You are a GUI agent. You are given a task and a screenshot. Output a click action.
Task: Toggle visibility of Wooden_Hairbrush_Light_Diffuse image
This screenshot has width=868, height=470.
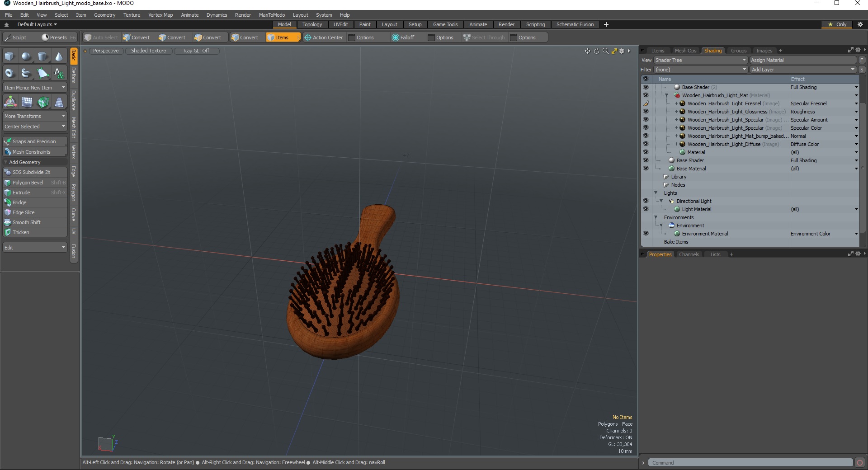coord(646,144)
